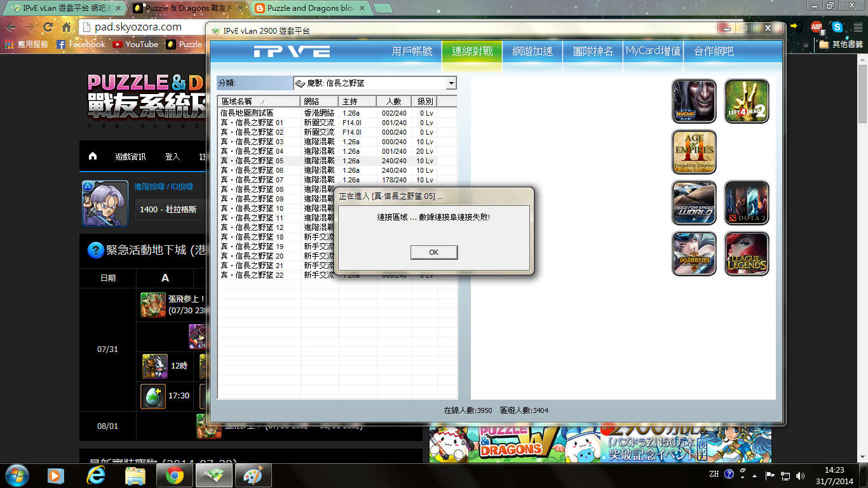Screen dimensions: 868x488
Task: Open Windows Media Player from the taskbar
Action: coord(56,475)
